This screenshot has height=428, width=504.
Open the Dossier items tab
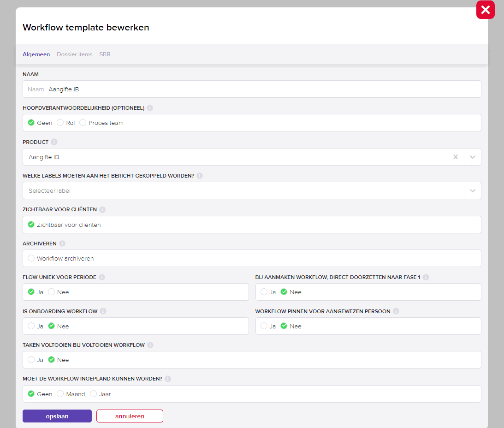[75, 54]
